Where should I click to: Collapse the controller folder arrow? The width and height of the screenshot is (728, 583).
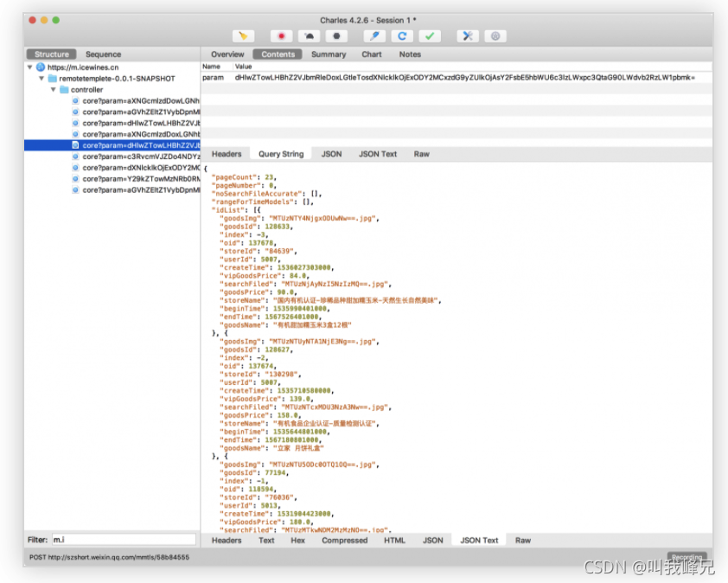pos(54,89)
